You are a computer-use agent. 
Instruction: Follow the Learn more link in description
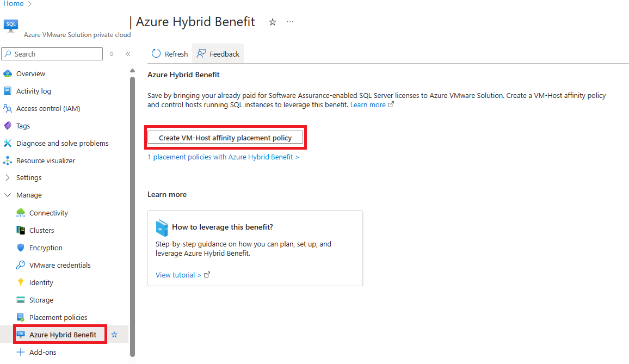point(368,105)
